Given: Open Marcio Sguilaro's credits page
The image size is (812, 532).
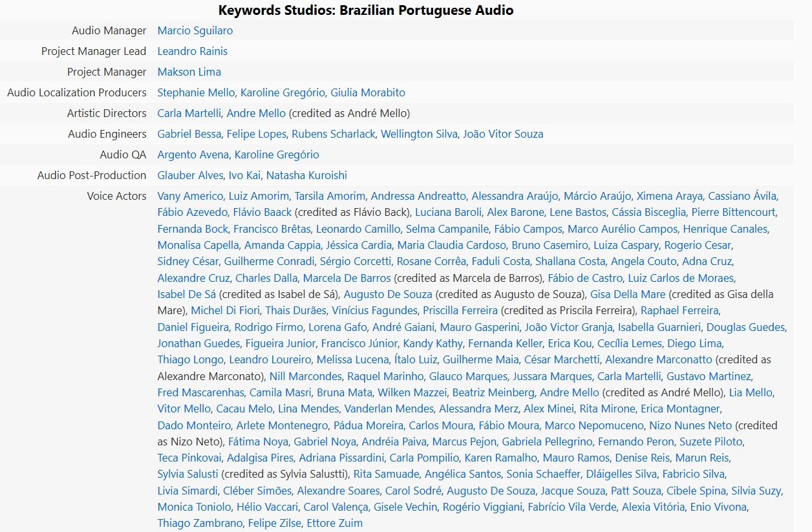Looking at the screenshot, I should click(195, 30).
